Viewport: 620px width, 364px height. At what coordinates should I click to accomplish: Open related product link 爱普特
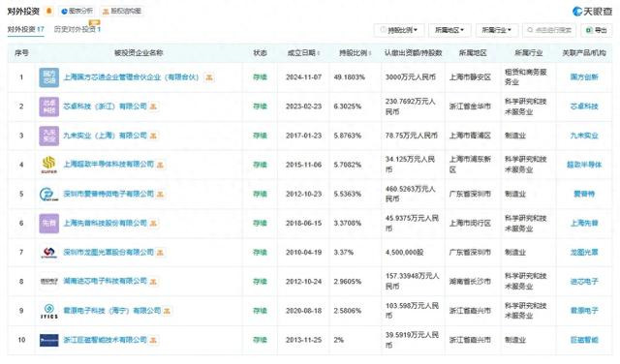tap(584, 194)
